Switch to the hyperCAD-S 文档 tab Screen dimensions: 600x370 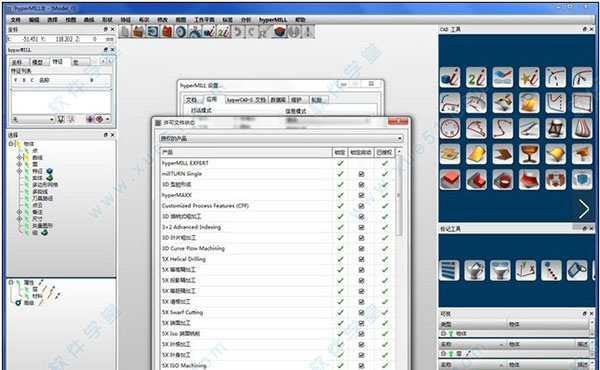point(246,100)
